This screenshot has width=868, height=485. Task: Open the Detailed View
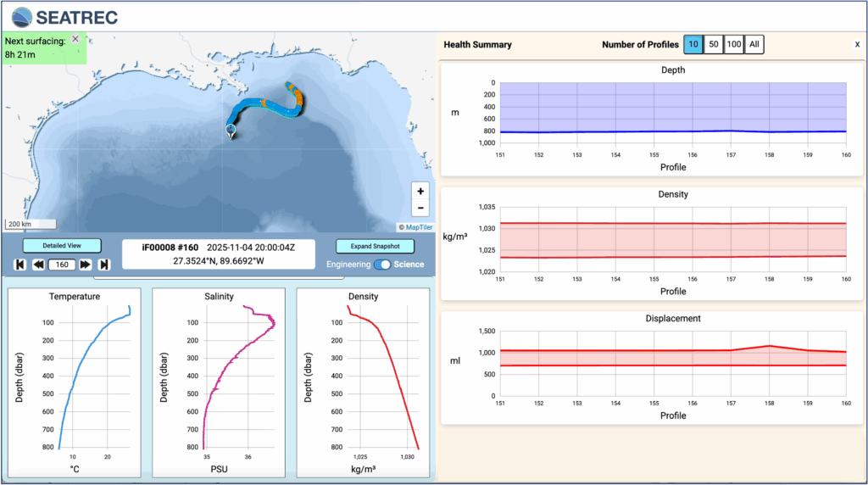61,245
